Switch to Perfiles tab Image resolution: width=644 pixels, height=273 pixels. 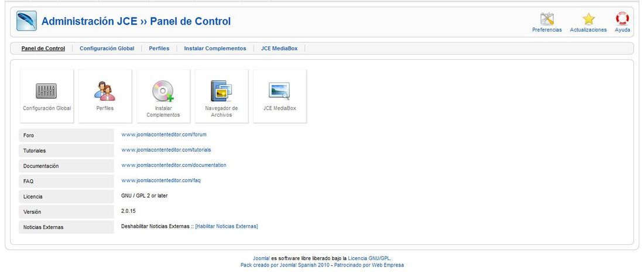[x=159, y=48]
